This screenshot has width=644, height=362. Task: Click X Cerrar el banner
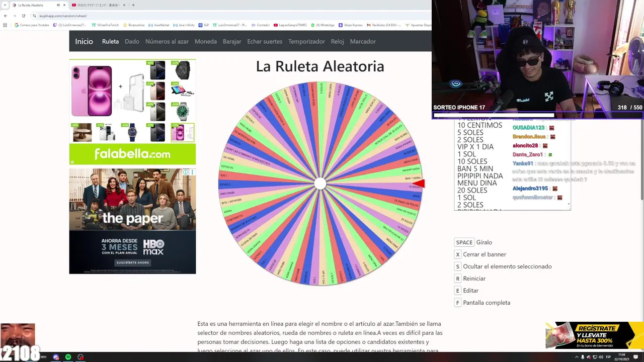pyautogui.click(x=480, y=254)
